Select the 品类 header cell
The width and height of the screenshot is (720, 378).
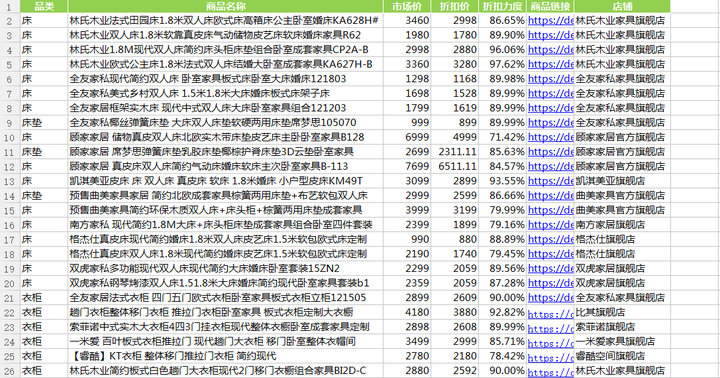pos(44,6)
